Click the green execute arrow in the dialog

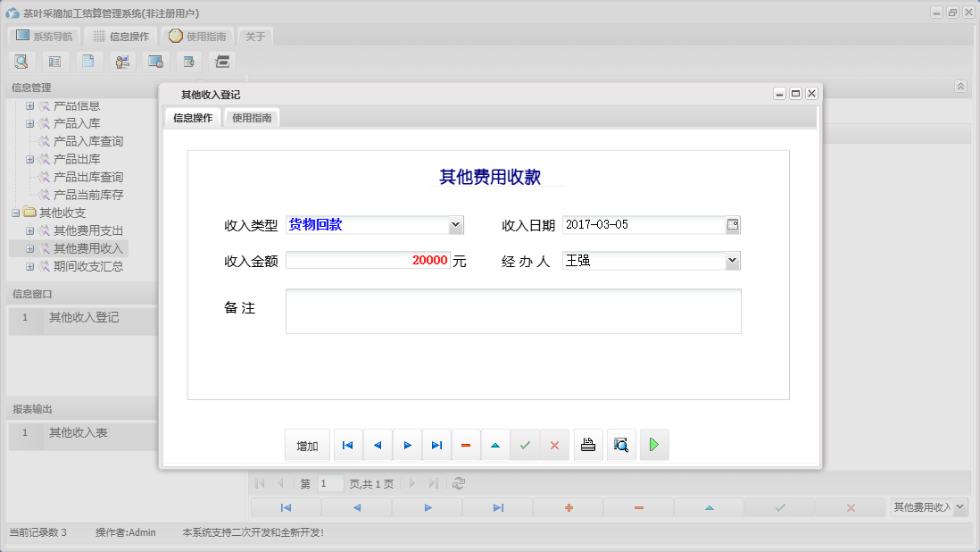654,444
